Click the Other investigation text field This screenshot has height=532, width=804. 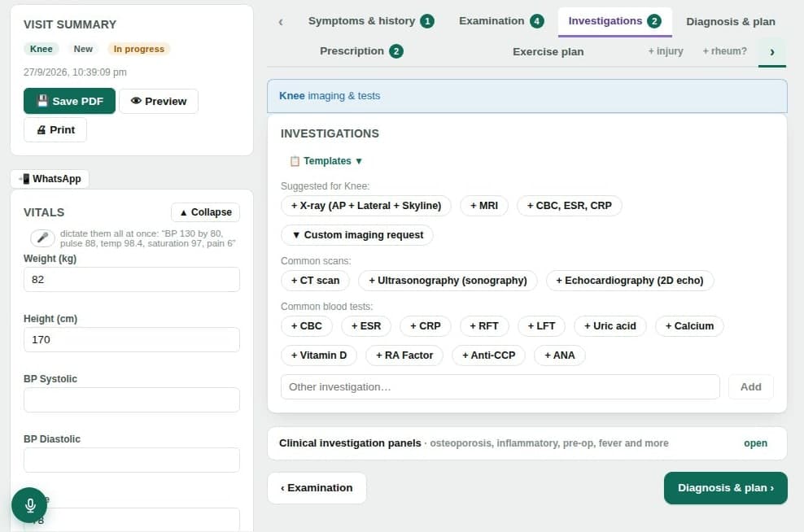(500, 387)
